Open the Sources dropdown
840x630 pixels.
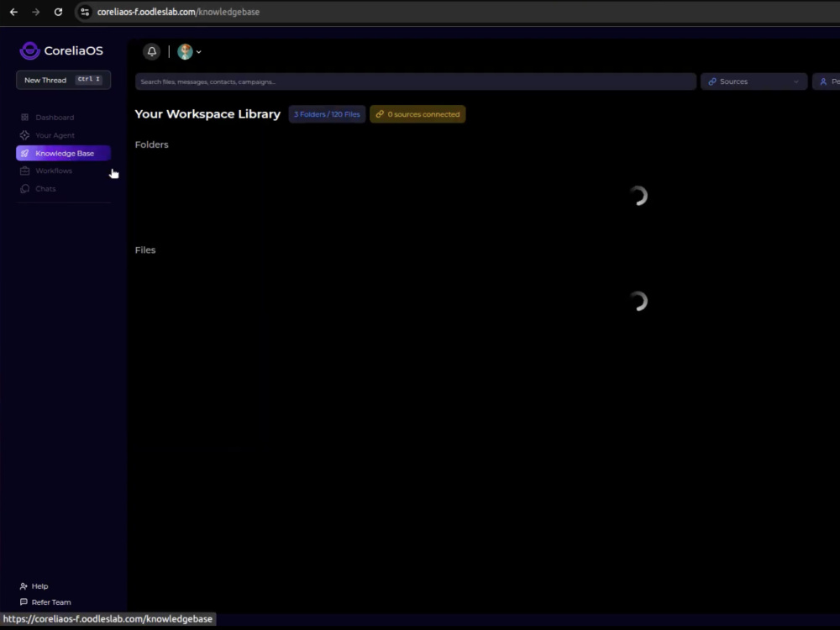point(753,82)
